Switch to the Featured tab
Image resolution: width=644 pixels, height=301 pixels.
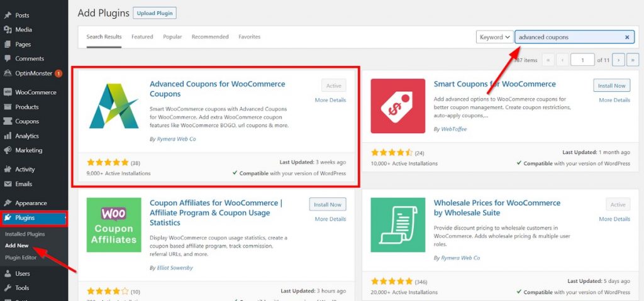[x=142, y=36]
